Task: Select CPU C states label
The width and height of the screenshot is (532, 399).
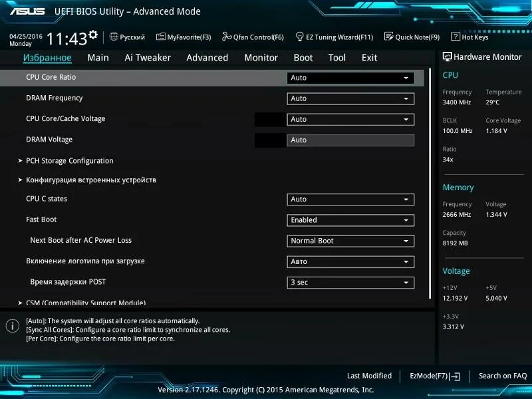Action: pyautogui.click(x=47, y=199)
